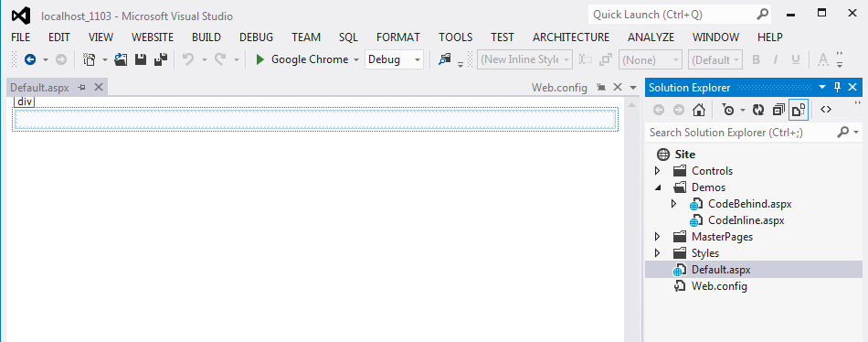Viewport: 868px width, 342px height.
Task: Open the ARCHITECTURE menu
Action: click(571, 37)
